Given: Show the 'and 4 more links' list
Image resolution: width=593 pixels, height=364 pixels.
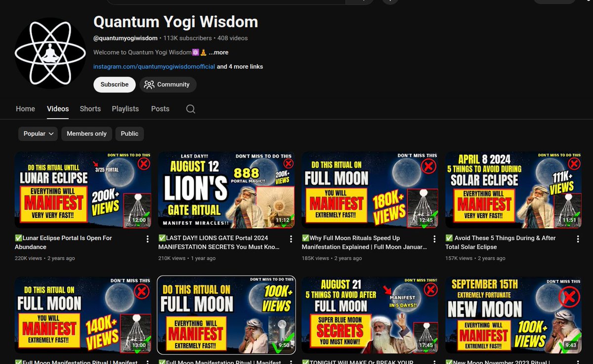Looking at the screenshot, I should tap(240, 67).
